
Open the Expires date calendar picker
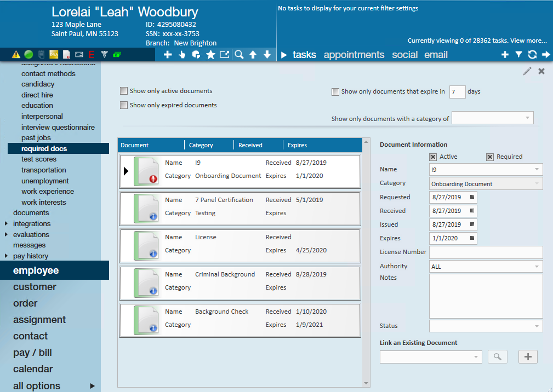pos(472,239)
